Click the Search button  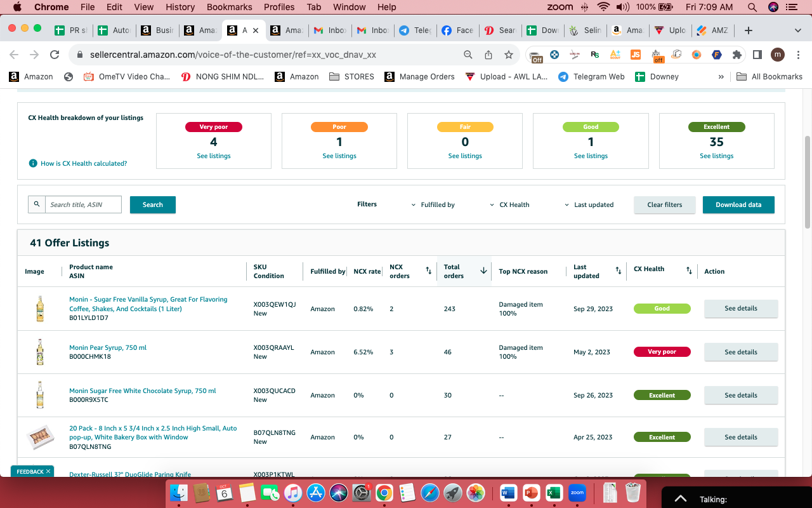click(x=153, y=205)
